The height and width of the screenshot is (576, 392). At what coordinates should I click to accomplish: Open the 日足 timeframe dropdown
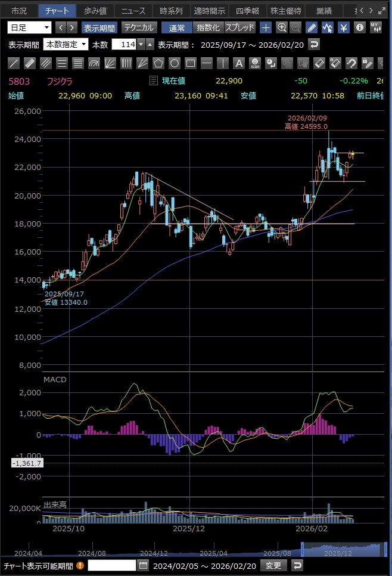coord(30,27)
